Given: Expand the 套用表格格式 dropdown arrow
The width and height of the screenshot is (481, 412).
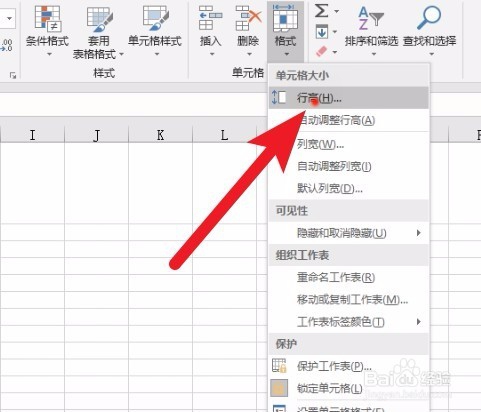Looking at the screenshot, I should (x=121, y=54).
